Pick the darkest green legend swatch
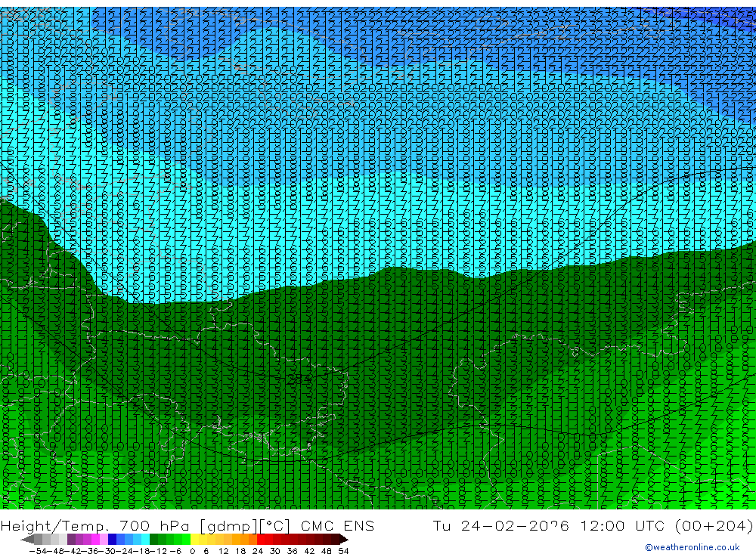Image resolution: width=756 pixels, height=554 pixels. coord(153,540)
